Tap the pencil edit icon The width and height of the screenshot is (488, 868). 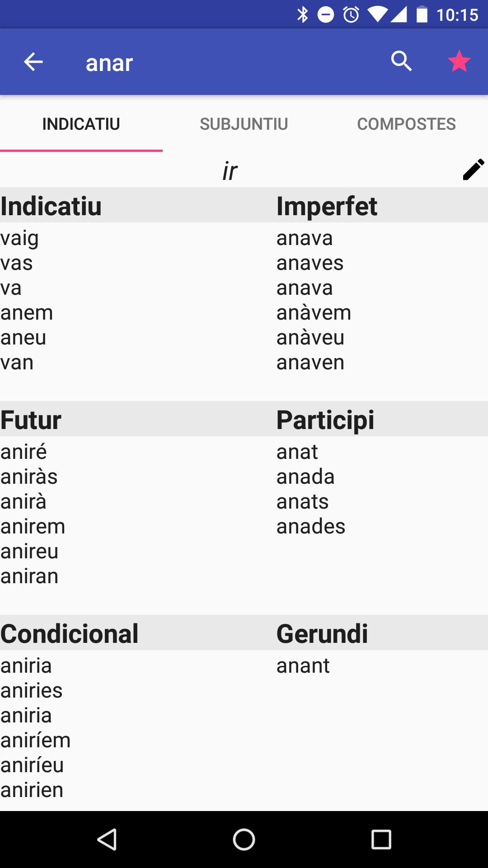(x=474, y=170)
